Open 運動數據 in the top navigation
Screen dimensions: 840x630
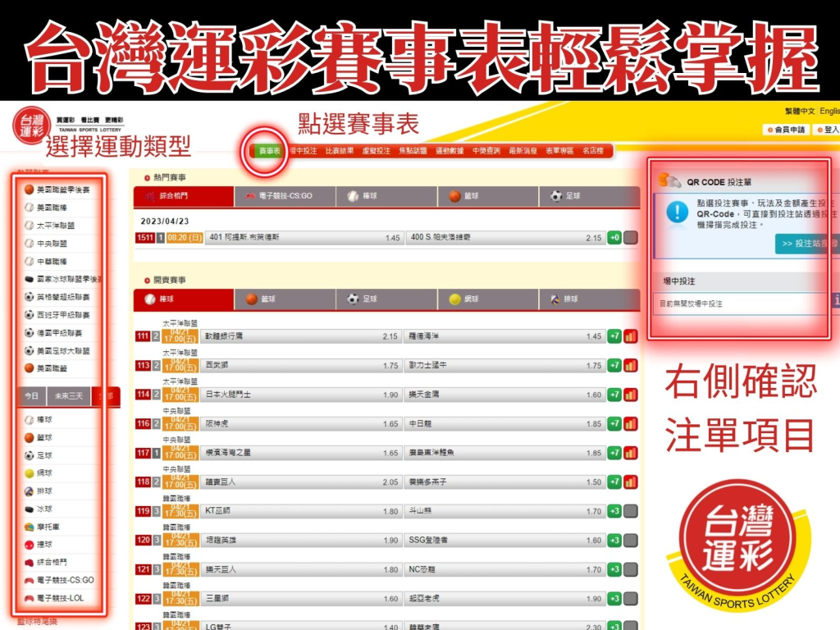click(x=450, y=151)
